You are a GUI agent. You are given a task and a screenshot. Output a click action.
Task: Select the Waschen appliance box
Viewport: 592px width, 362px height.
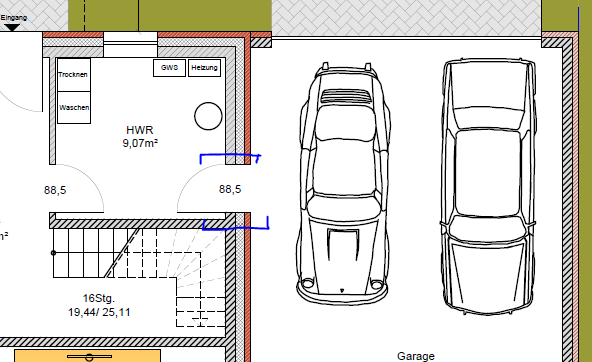[x=74, y=107]
